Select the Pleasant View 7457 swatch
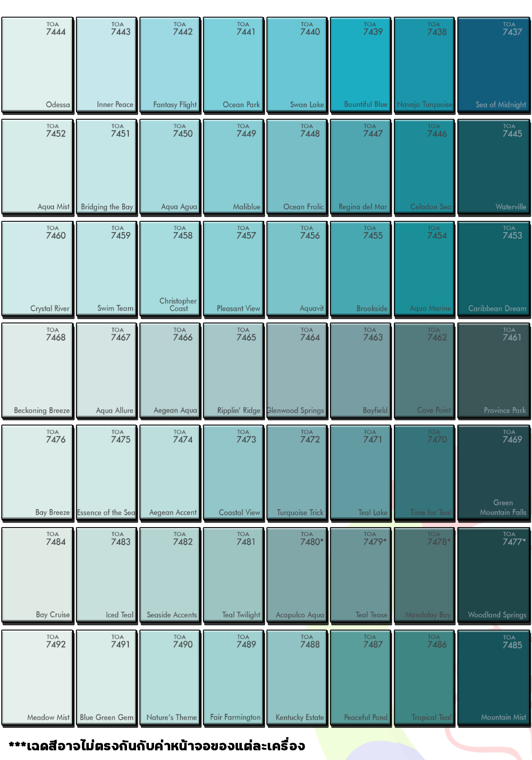 pyautogui.click(x=233, y=269)
